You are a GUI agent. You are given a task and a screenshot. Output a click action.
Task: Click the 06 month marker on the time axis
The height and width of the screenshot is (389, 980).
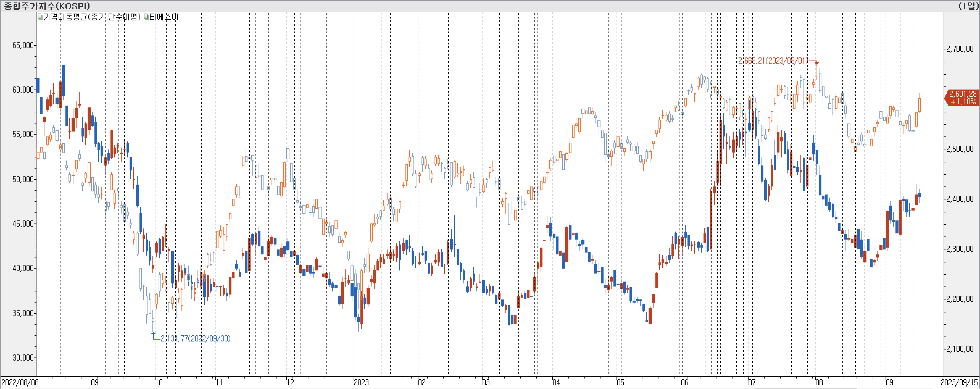click(x=684, y=382)
